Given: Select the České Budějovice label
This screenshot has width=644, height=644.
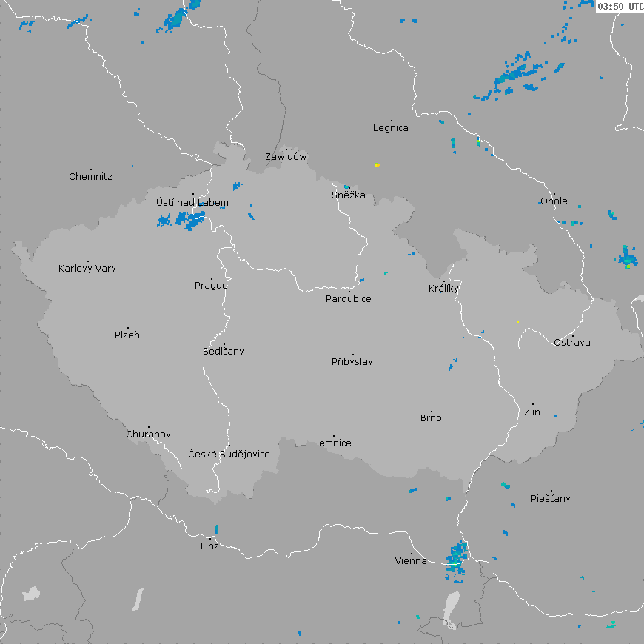Looking at the screenshot, I should click(x=229, y=455).
